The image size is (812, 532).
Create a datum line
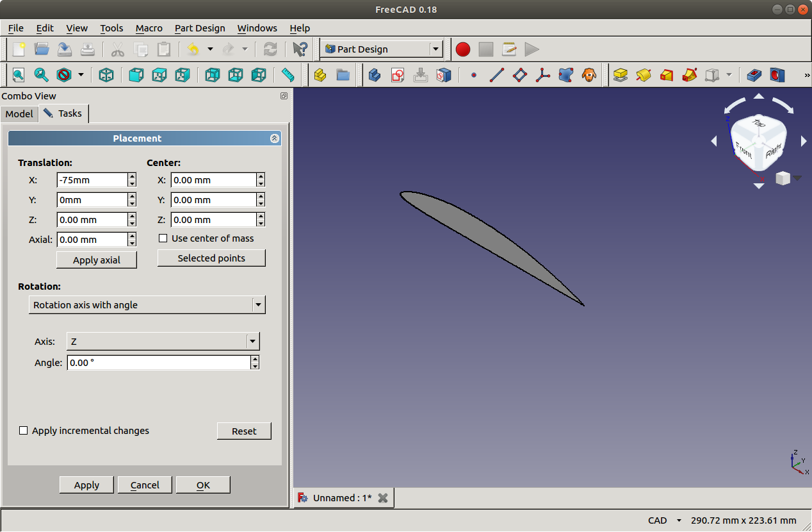point(497,75)
